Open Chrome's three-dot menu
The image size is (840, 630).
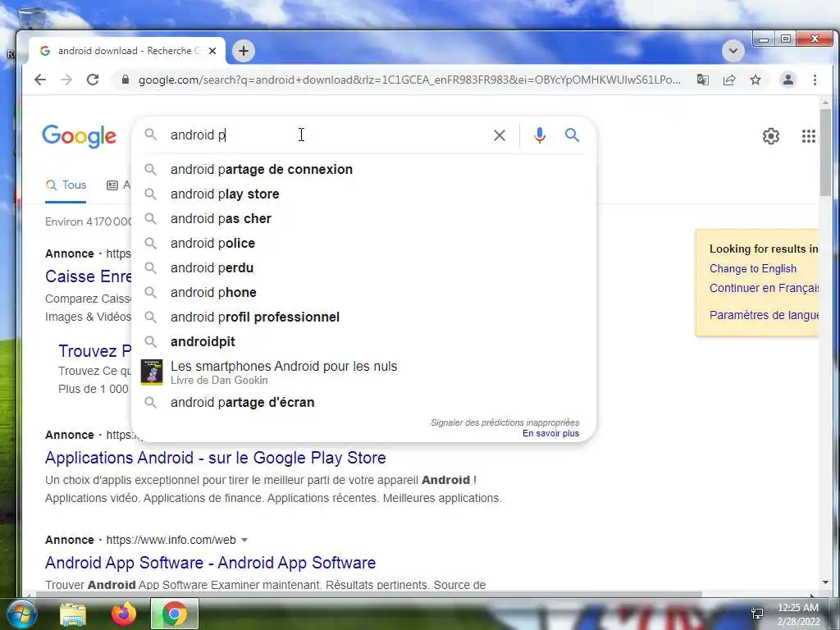[815, 80]
